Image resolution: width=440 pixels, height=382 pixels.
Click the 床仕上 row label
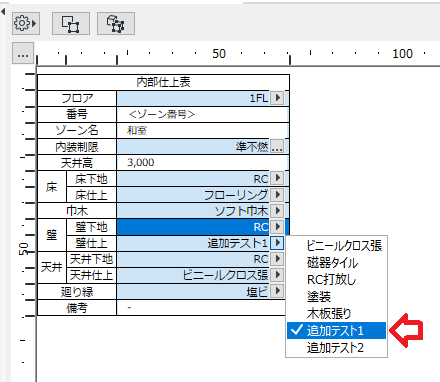click(x=91, y=195)
